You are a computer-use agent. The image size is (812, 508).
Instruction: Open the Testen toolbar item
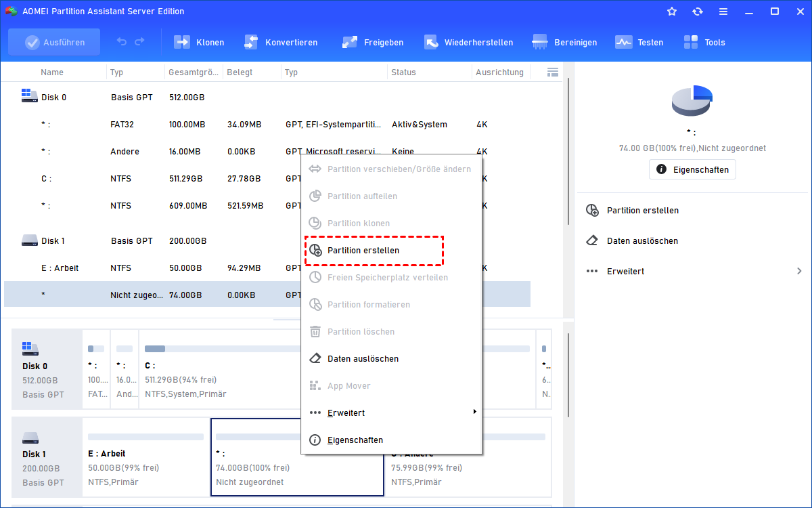[x=639, y=42]
